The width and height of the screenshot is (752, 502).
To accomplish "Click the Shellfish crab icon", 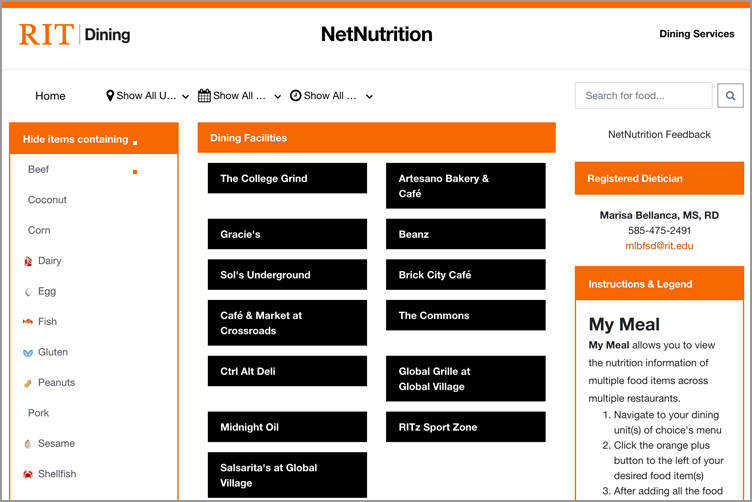I will coord(28,474).
